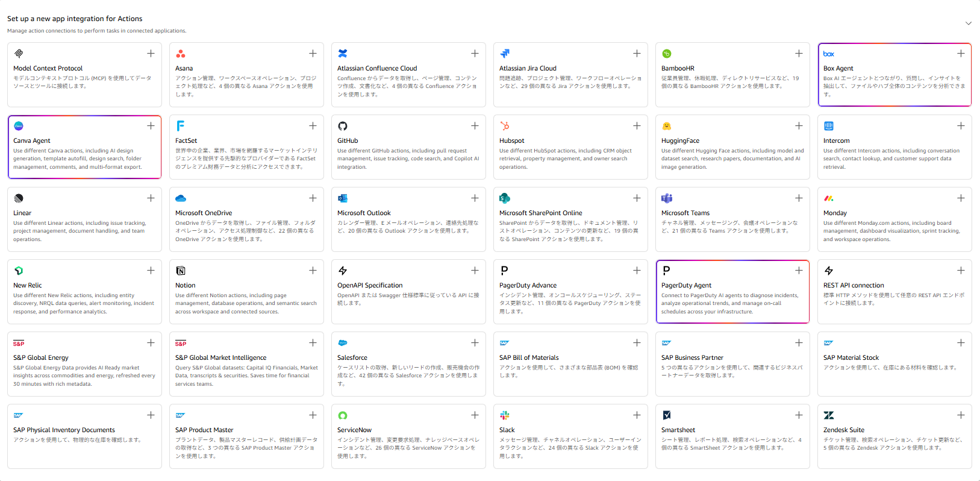The image size is (980, 481).
Task: Add Microsoft Outlook using plus icon
Action: 475,198
